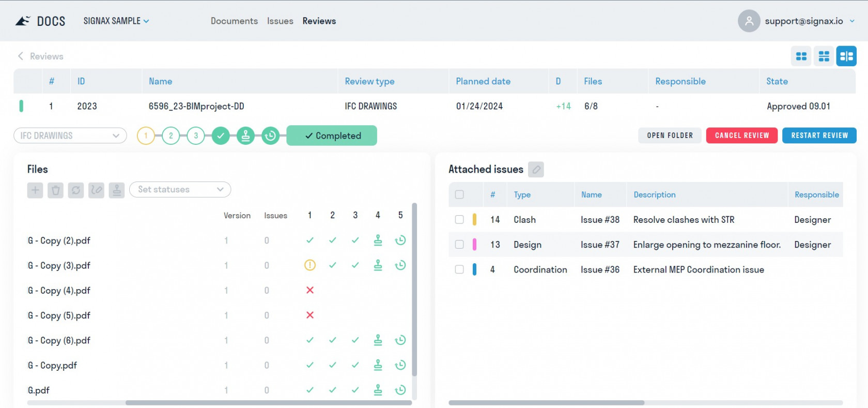Click blue color marker of Issue #36
This screenshot has height=408, width=868.
[x=474, y=269]
